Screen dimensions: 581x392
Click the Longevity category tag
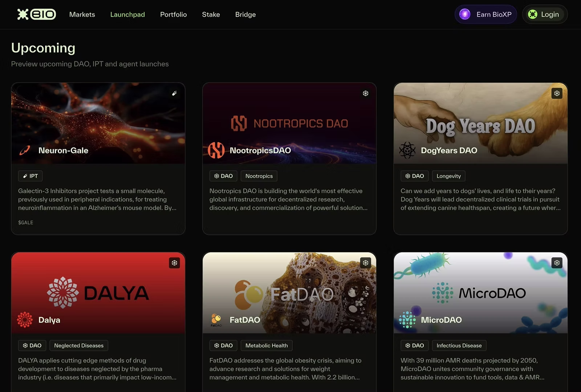pos(448,176)
